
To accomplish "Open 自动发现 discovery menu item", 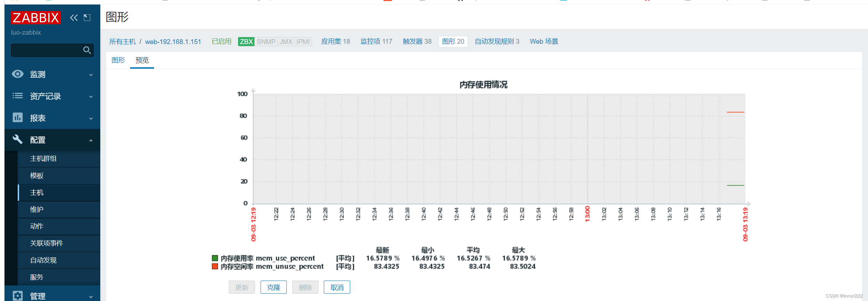I will (x=59, y=260).
